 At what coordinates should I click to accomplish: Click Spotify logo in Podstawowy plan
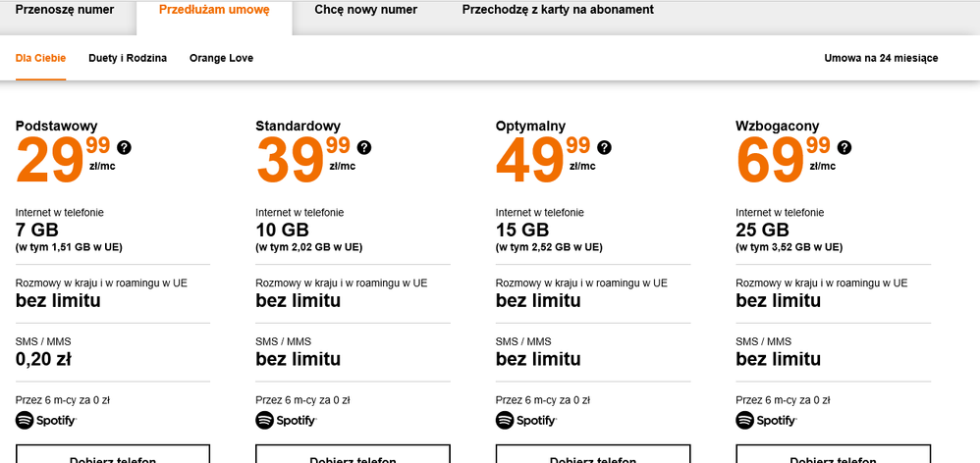(x=46, y=420)
